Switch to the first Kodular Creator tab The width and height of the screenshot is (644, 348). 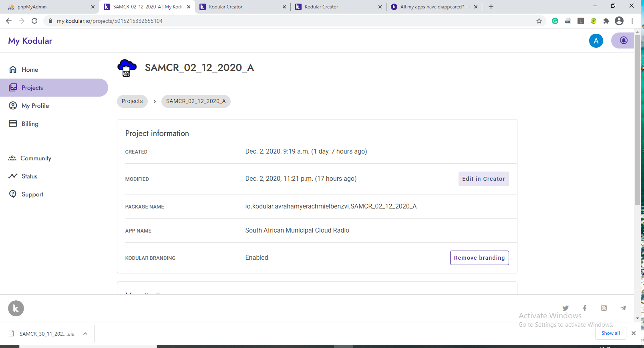242,7
